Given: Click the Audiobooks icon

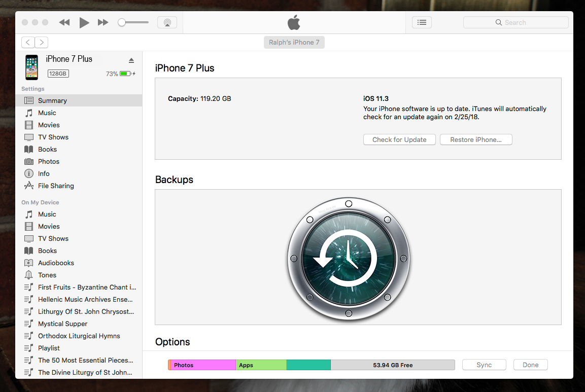Looking at the screenshot, I should (x=29, y=263).
